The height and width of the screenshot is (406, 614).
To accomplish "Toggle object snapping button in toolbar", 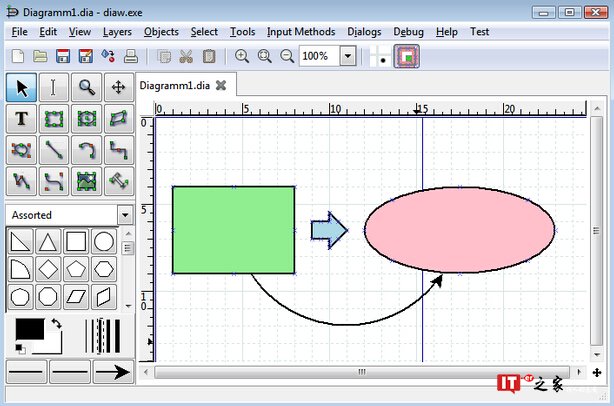I will (x=406, y=56).
